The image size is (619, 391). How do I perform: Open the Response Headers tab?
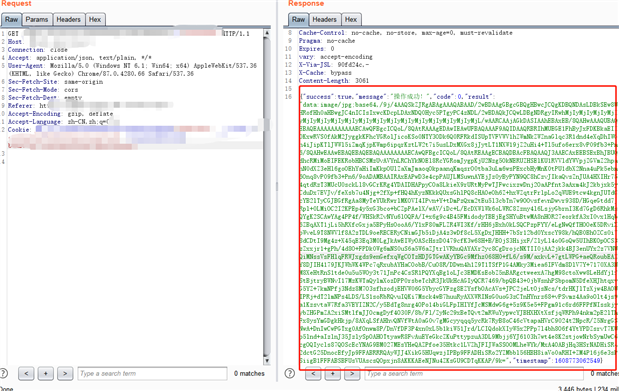click(325, 19)
